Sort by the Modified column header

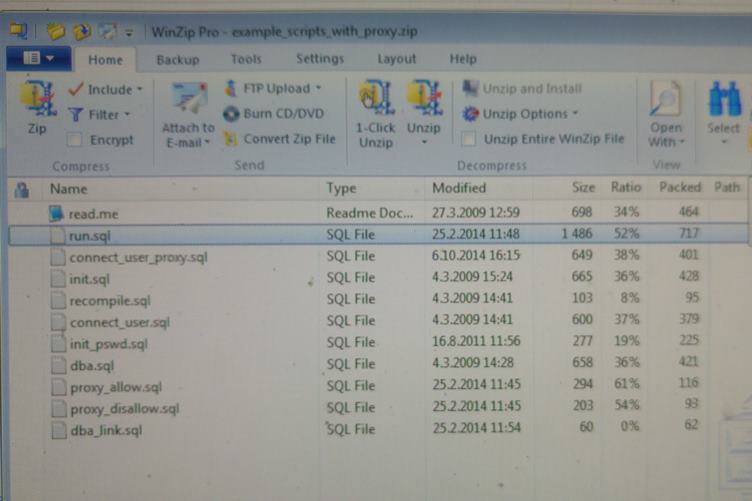click(459, 188)
